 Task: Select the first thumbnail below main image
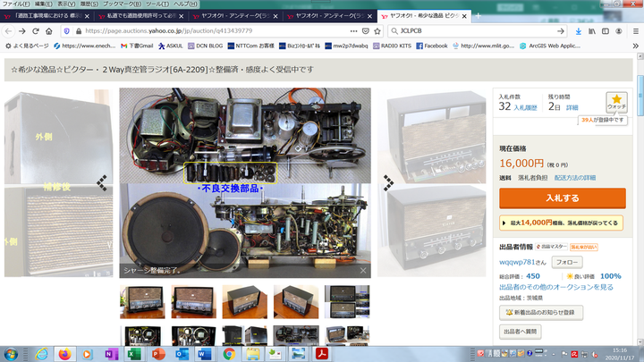142,302
